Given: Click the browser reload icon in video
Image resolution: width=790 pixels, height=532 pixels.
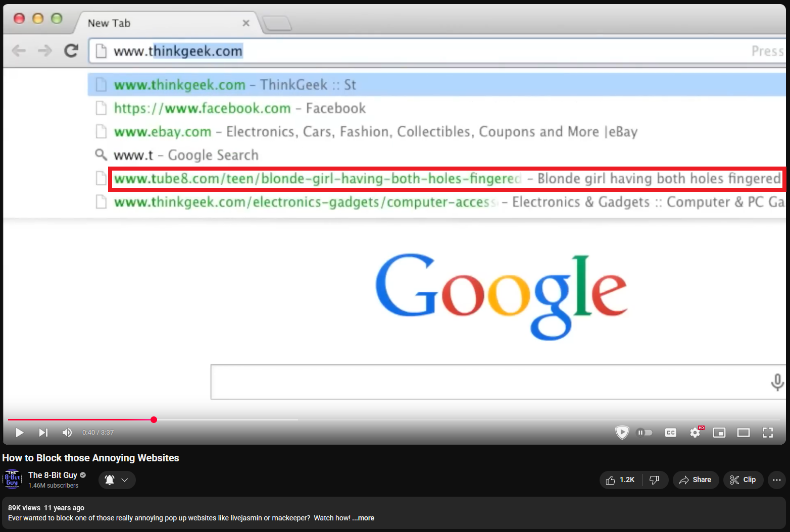Looking at the screenshot, I should click(71, 50).
